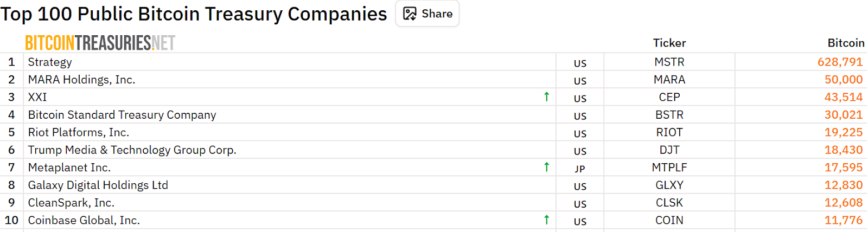
Task: Click green up arrow beside Coinbase Global
Action: click(546, 220)
